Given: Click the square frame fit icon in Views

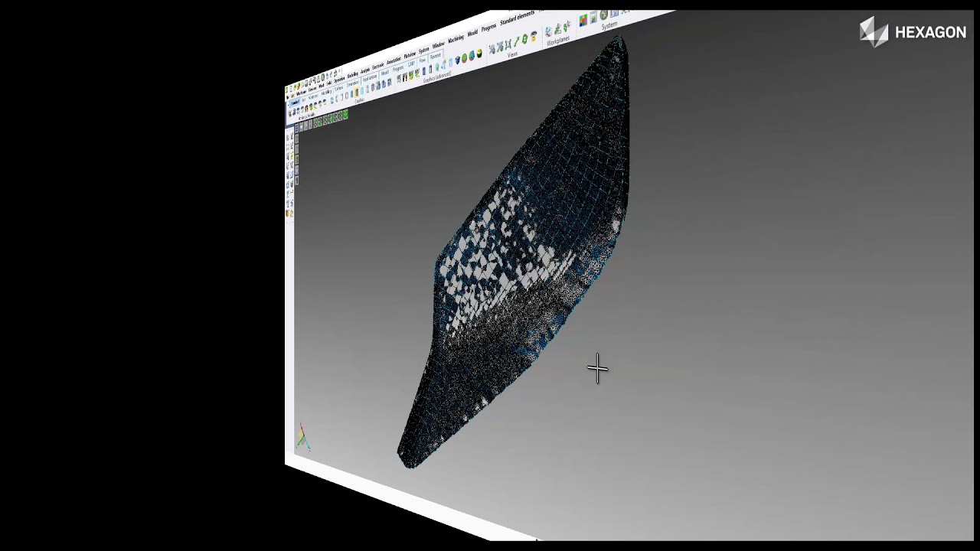Looking at the screenshot, I should click(x=508, y=44).
